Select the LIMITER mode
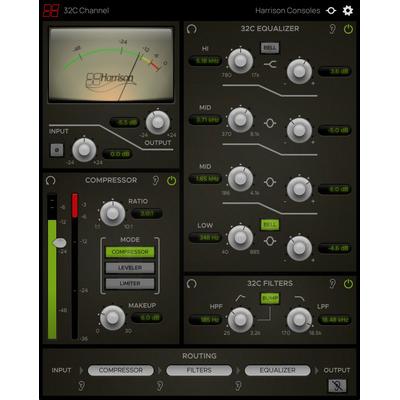This screenshot has height=400, width=400. [x=130, y=283]
